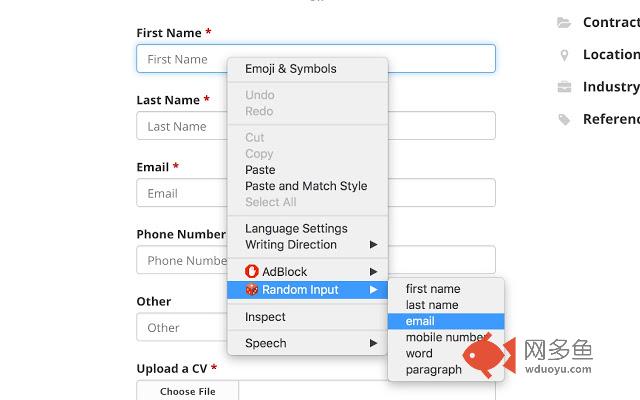Image resolution: width=640 pixels, height=400 pixels.
Task: Click the Contract folder icon
Action: pos(564,22)
